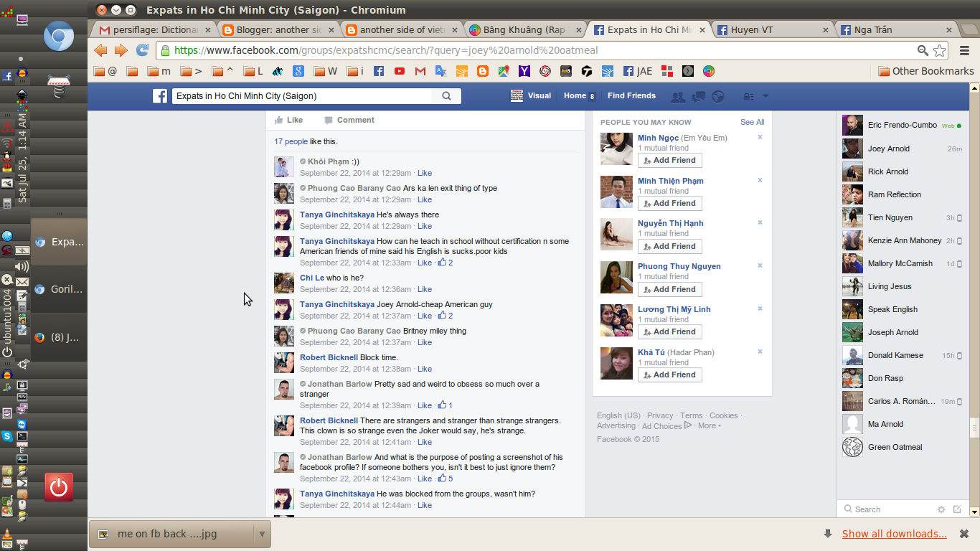This screenshot has width=980, height=551.
Task: Open chat with Joey Arnold
Action: [x=903, y=149]
